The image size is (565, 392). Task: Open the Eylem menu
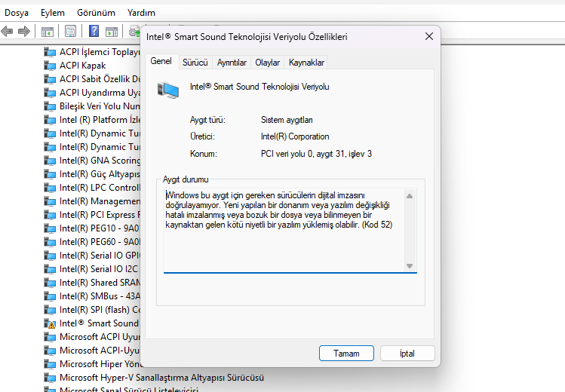point(53,13)
